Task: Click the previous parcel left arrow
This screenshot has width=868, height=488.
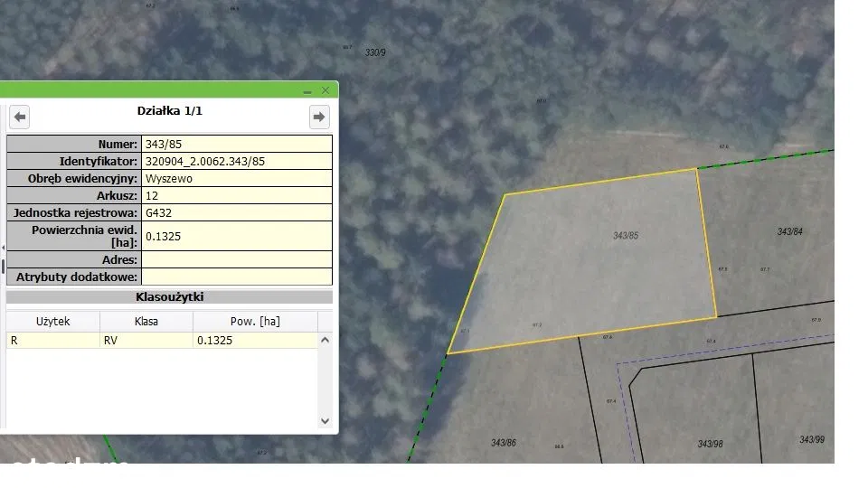Action: click(x=20, y=117)
